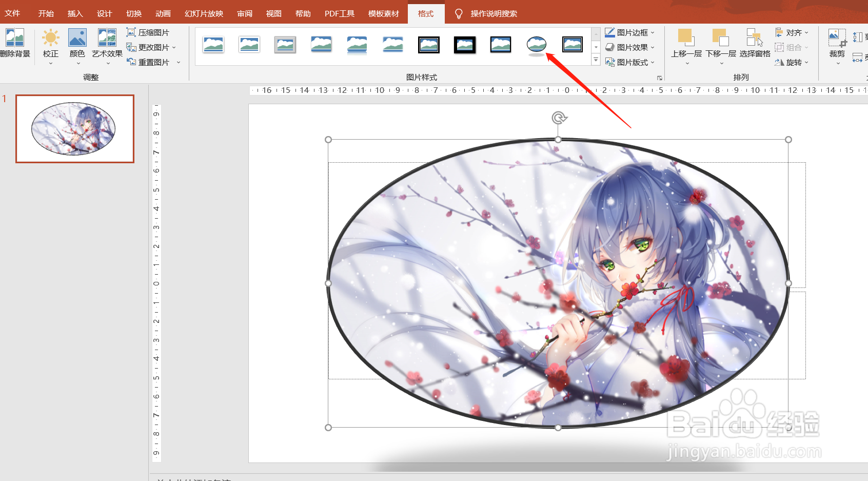868x481 pixels.
Task: Open Artistic Effects (艺术效果) icon
Action: tap(107, 38)
